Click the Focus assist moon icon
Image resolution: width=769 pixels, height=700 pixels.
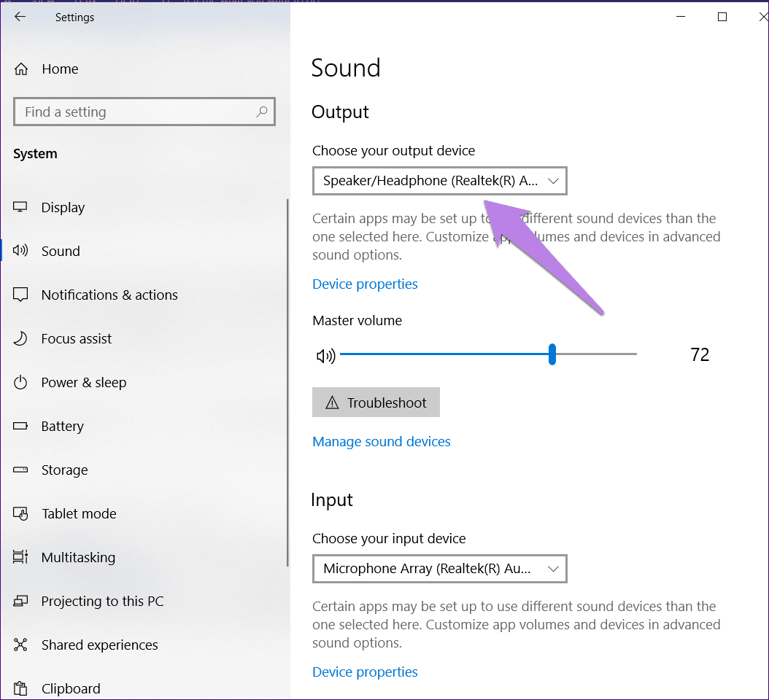[x=20, y=338]
